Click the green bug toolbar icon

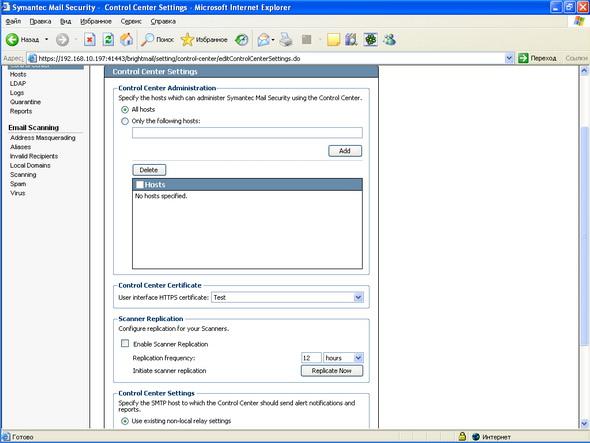tap(370, 40)
